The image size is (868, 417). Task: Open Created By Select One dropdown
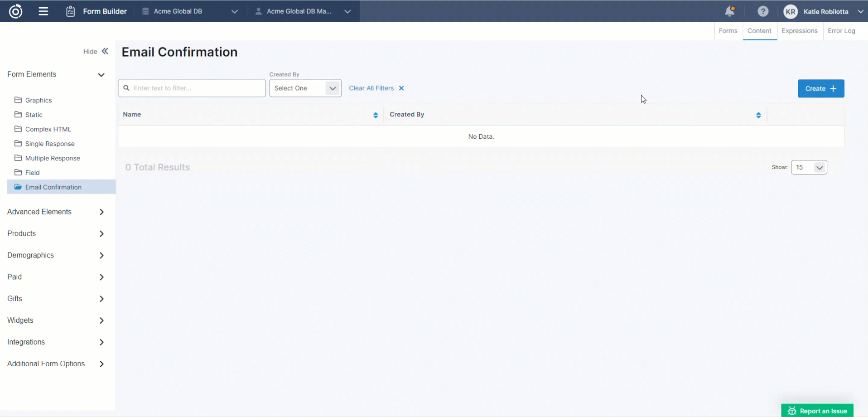(x=305, y=88)
